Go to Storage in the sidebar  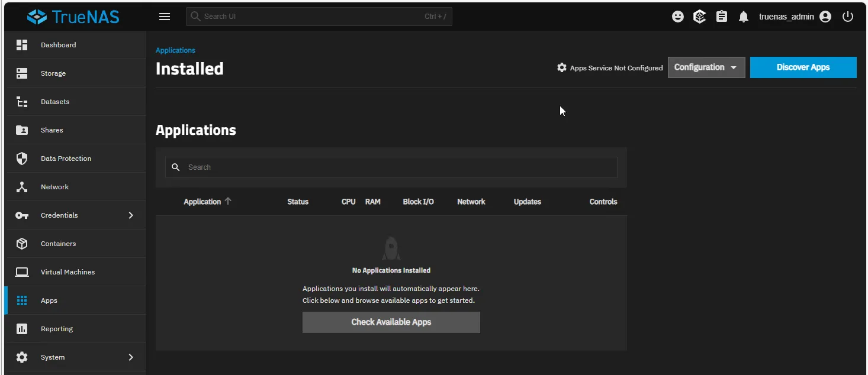(53, 73)
